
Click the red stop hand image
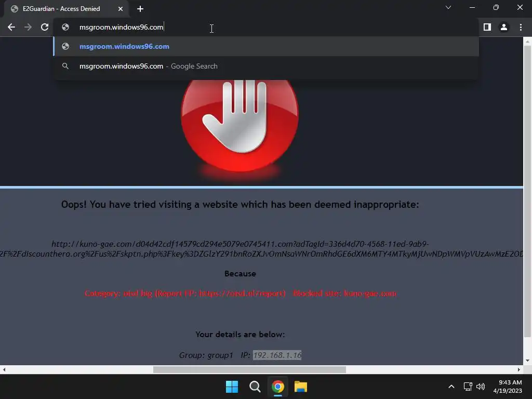[240, 126]
